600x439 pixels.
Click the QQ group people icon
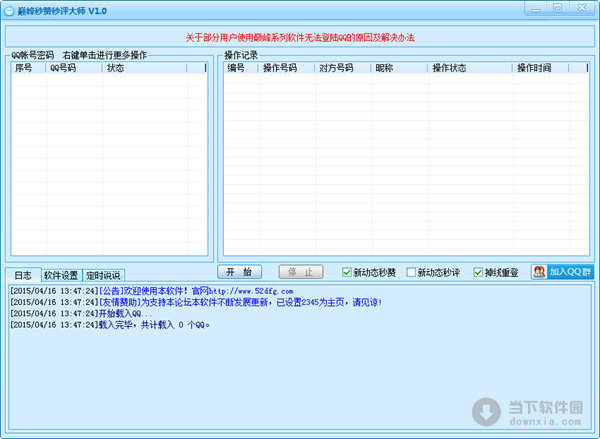pyautogui.click(x=539, y=272)
